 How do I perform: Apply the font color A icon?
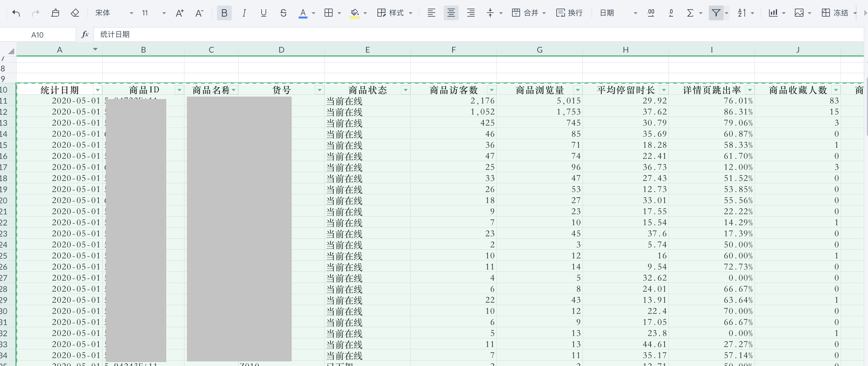pos(303,14)
